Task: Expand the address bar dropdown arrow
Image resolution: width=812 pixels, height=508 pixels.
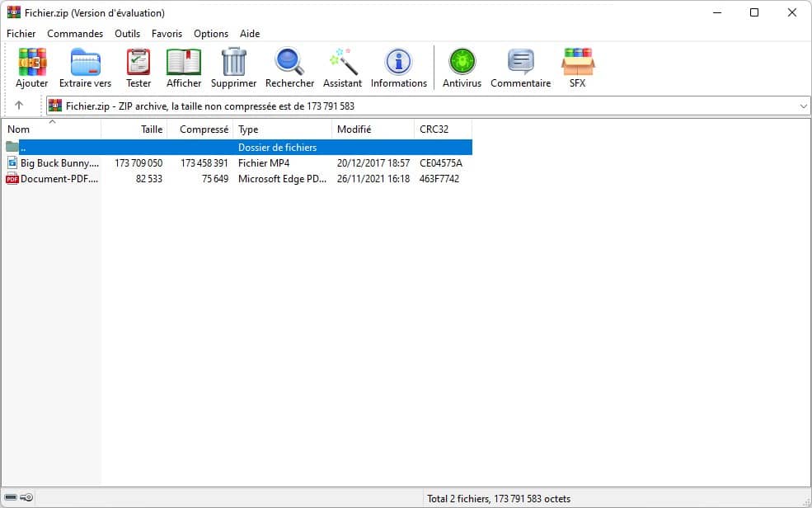Action: tap(803, 106)
